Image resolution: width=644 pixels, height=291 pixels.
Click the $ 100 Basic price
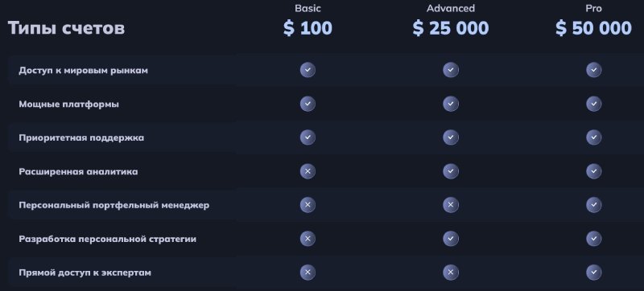click(308, 28)
